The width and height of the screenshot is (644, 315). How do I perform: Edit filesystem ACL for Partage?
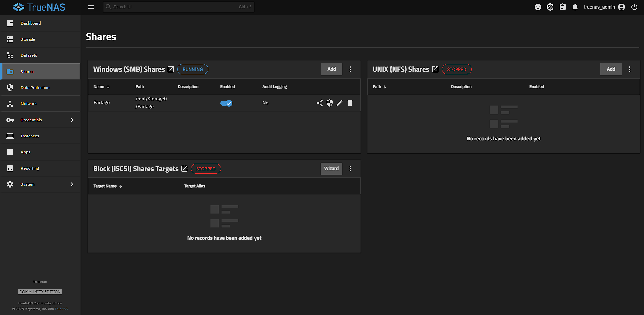coord(330,103)
